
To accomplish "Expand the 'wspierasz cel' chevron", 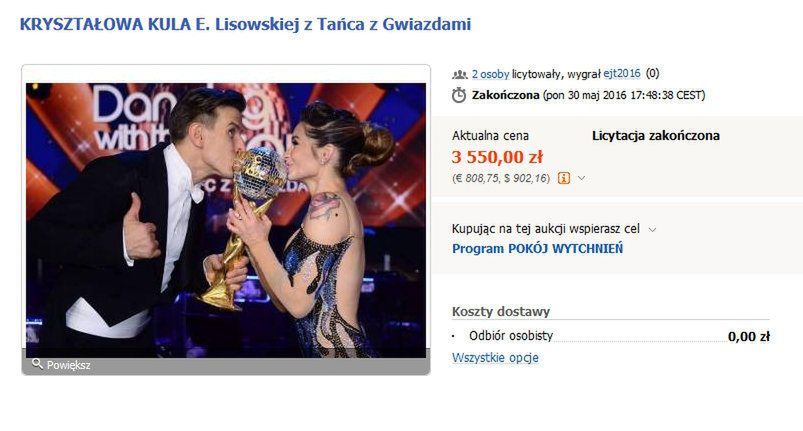I will pos(652,230).
